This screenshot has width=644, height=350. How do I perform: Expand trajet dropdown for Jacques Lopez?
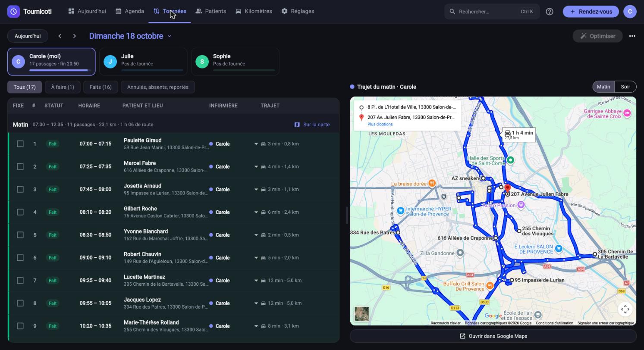pos(256,303)
